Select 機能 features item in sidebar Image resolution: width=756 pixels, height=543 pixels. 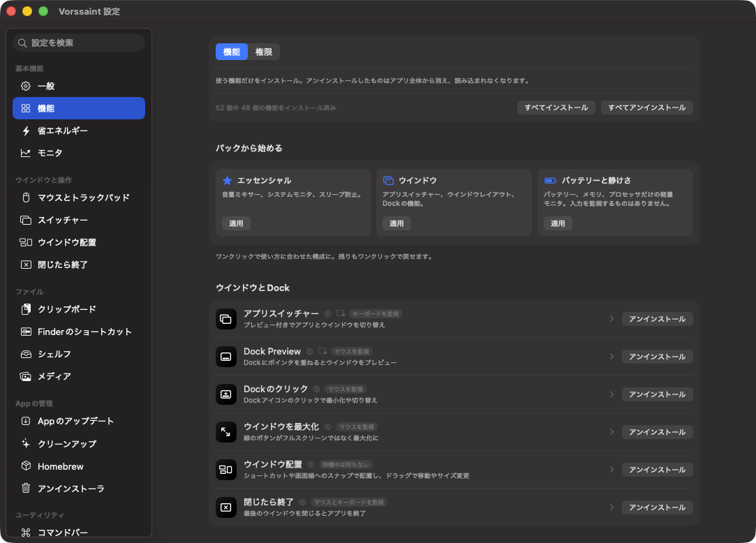point(79,108)
